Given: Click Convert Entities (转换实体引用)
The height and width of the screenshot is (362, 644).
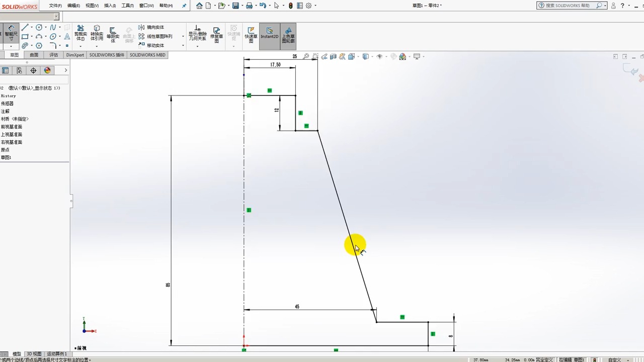Looking at the screenshot, I should [x=97, y=33].
